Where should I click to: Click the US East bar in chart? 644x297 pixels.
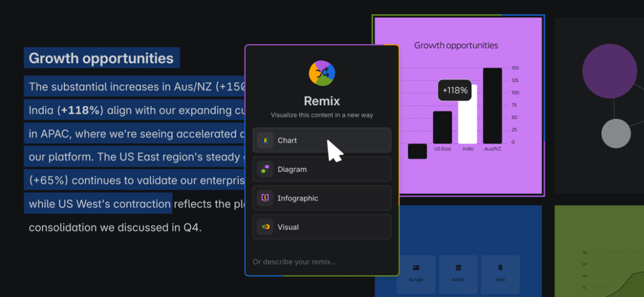point(443,127)
